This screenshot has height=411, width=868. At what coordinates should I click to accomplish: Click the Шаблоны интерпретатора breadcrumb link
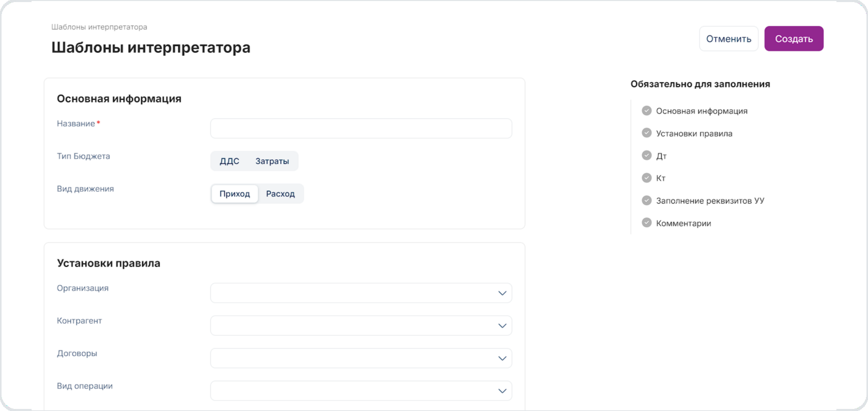pyautogui.click(x=99, y=27)
